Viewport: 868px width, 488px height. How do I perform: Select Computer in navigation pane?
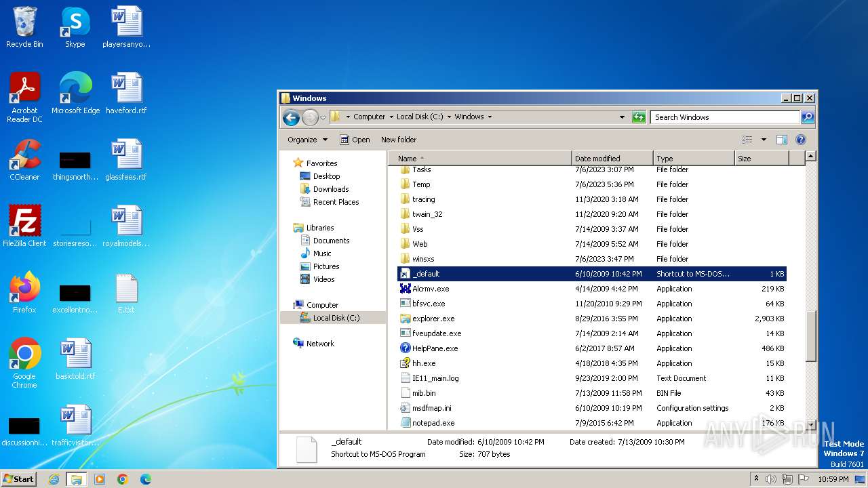click(x=322, y=305)
